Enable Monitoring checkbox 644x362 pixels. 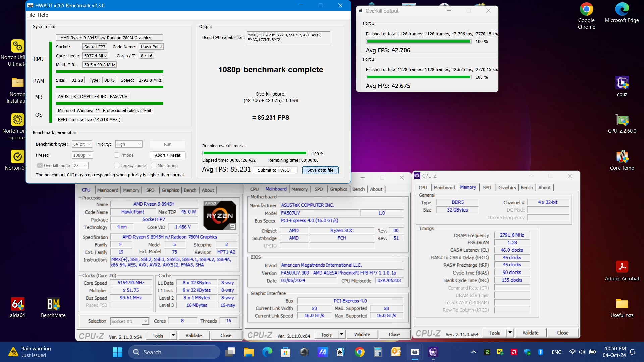tap(154, 165)
